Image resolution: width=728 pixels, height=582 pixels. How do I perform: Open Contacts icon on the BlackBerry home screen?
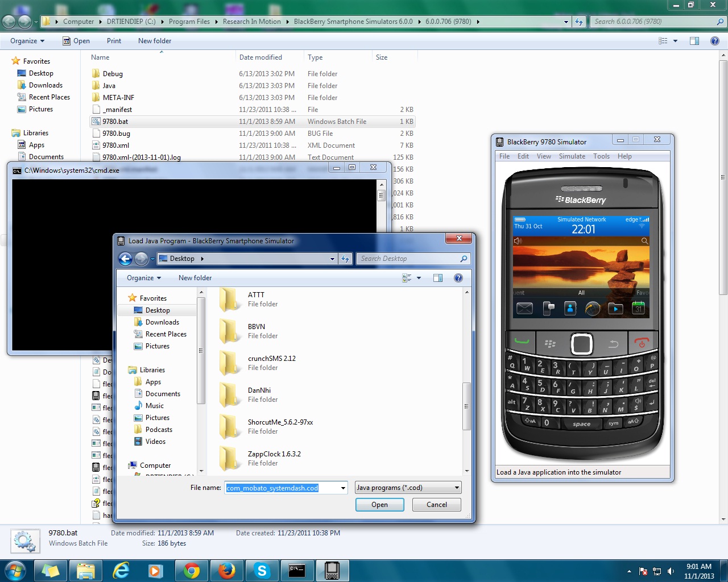click(x=570, y=309)
